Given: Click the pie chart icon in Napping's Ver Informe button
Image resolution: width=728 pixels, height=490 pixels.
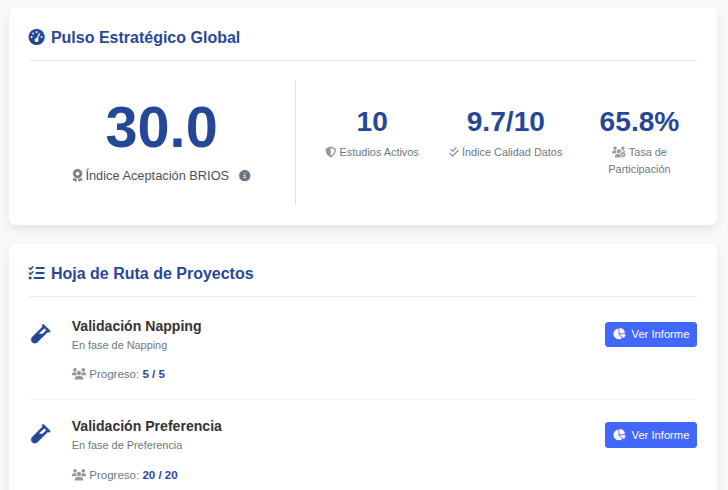Looking at the screenshot, I should pyautogui.click(x=619, y=334).
